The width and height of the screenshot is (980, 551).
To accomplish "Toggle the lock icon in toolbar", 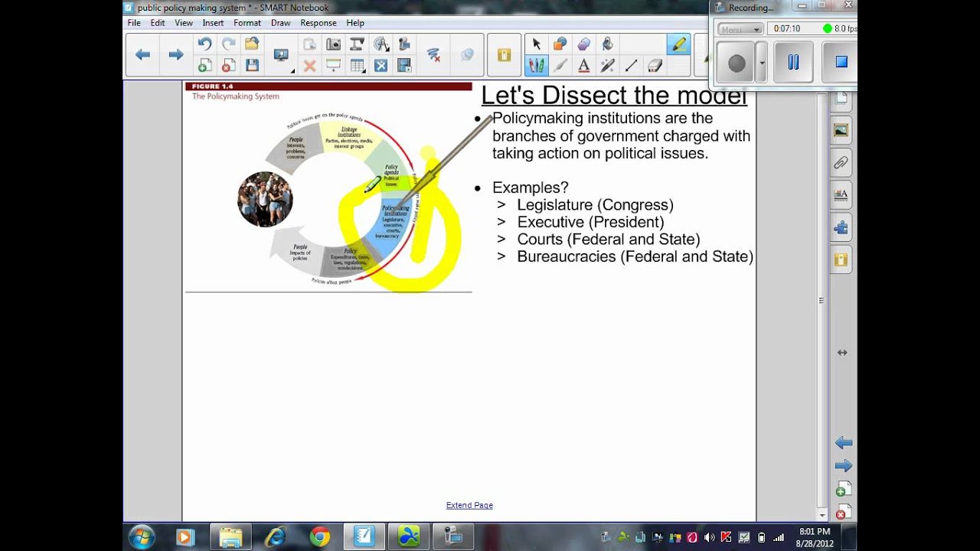I will tap(504, 54).
